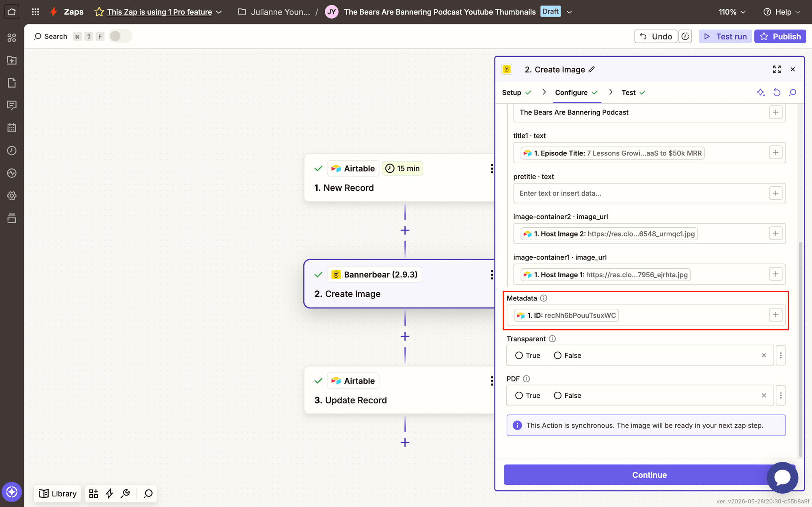Open the Help dropdown menu
This screenshot has width=812, height=507.
point(782,12)
